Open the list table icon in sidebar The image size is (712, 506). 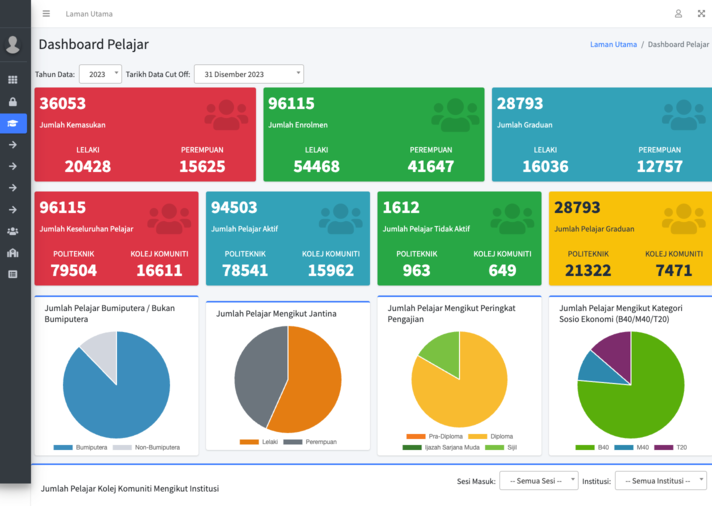point(13,274)
